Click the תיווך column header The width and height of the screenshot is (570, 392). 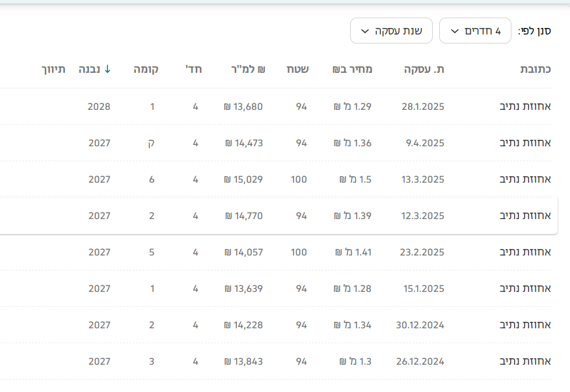pyautogui.click(x=54, y=69)
